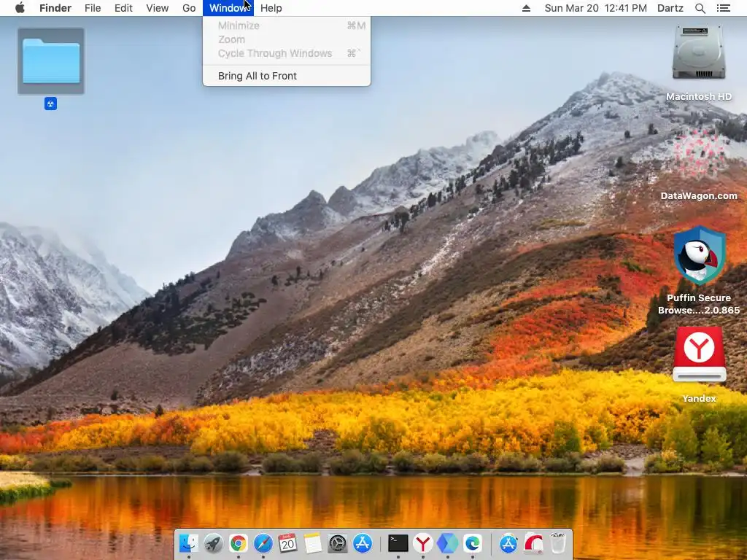The image size is (747, 560).
Task: Choose Bring All to Front
Action: tap(286, 76)
